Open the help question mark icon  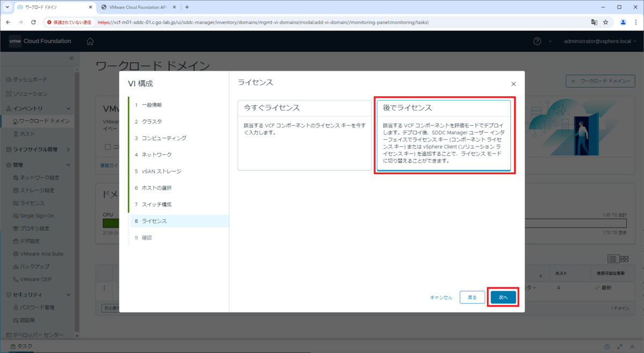[x=537, y=41]
